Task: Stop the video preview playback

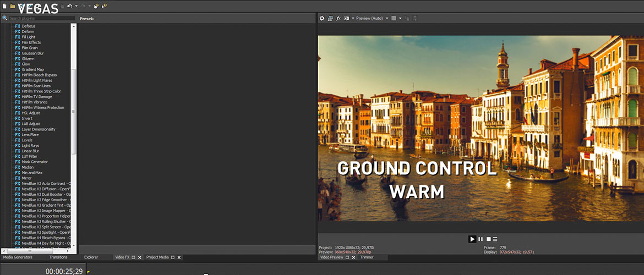Action: (488, 239)
